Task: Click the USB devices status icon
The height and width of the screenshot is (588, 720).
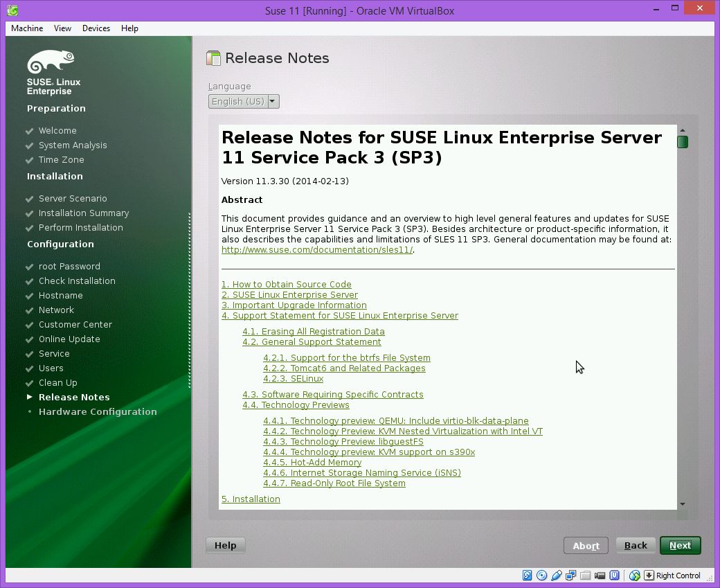Action: click(557, 575)
